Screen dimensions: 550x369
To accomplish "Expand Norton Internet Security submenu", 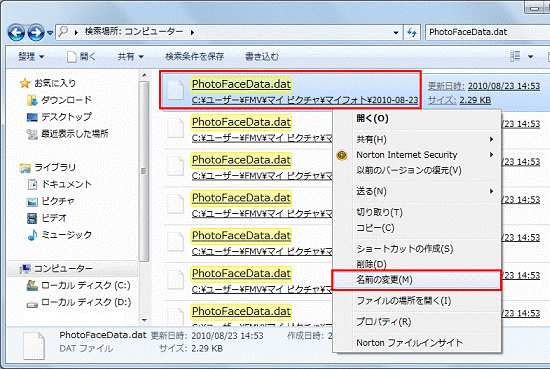I will pos(417,155).
